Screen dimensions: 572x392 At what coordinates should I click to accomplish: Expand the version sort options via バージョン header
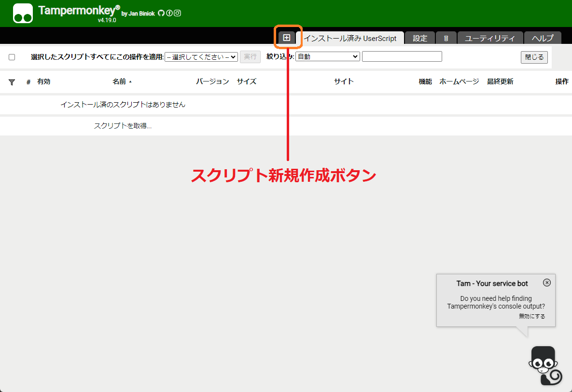[x=212, y=81]
